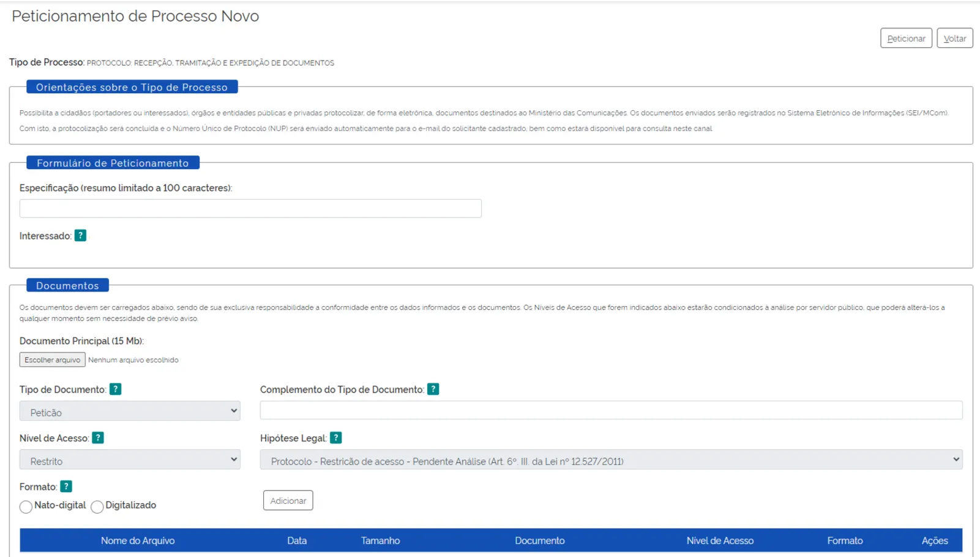
Task: Focus the Especificação text field
Action: [x=250, y=209]
